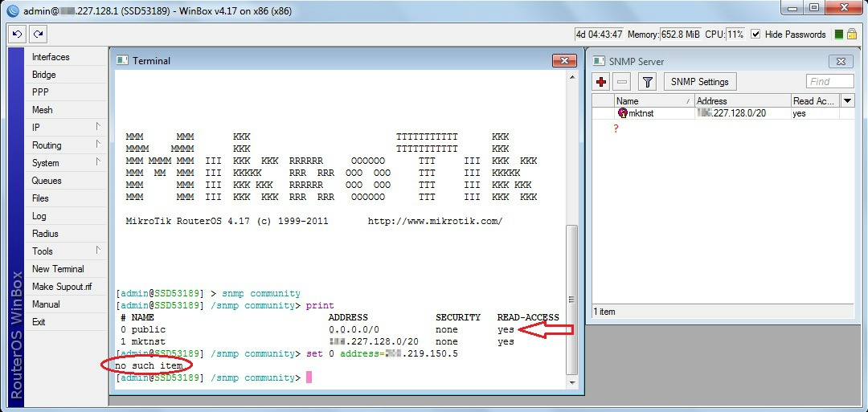868x412 pixels.
Task: Click the Terminal vertical scrollbar thumb
Action: (x=572, y=300)
